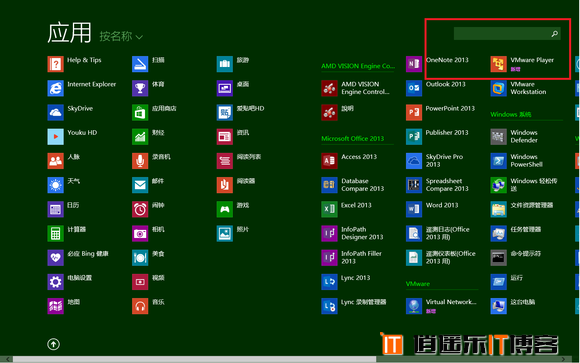
Task: Open Publisher 2013
Action: pyautogui.click(x=438, y=137)
